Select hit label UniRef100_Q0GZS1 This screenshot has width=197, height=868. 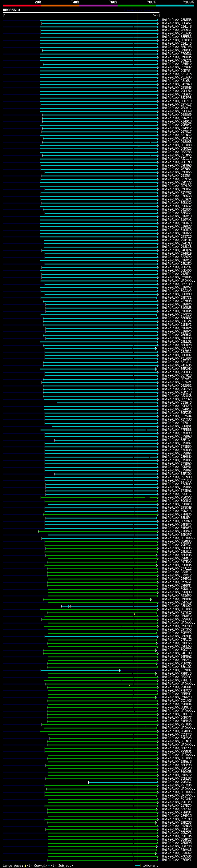[176, 60]
